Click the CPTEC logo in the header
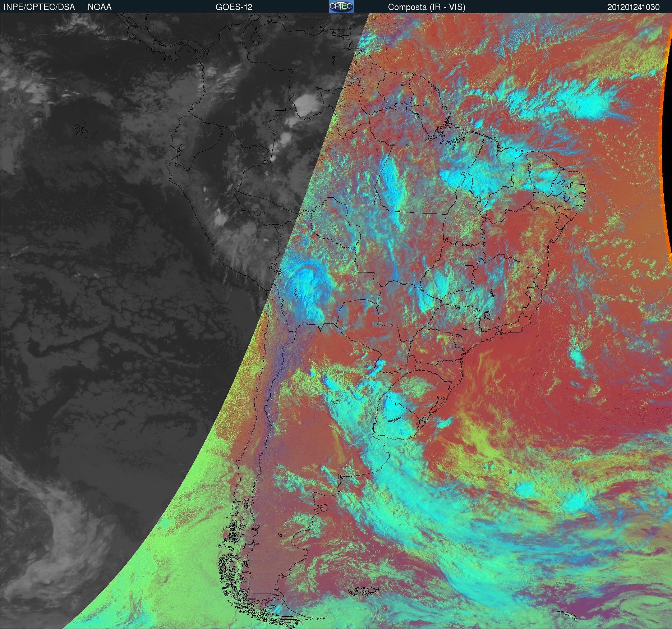 coord(341,6)
